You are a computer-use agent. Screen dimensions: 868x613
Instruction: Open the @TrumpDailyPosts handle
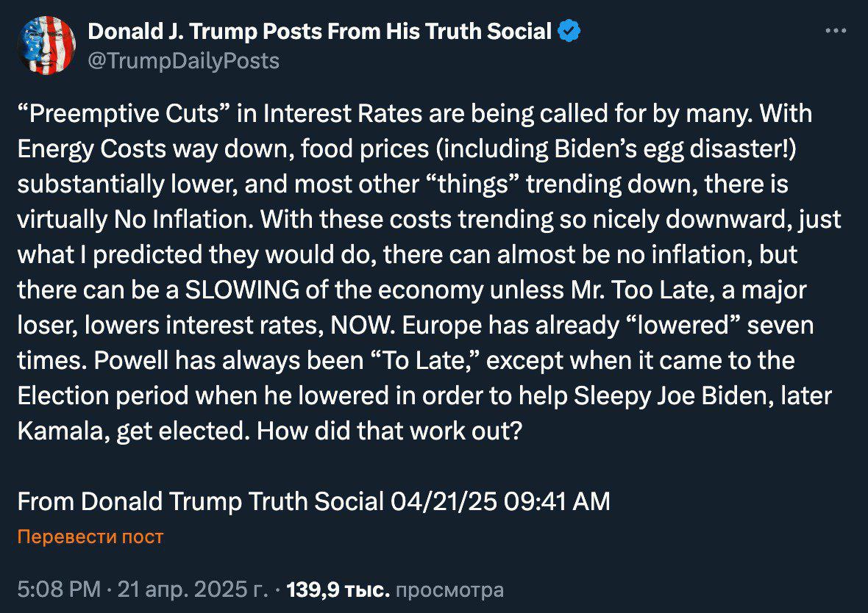click(x=183, y=61)
